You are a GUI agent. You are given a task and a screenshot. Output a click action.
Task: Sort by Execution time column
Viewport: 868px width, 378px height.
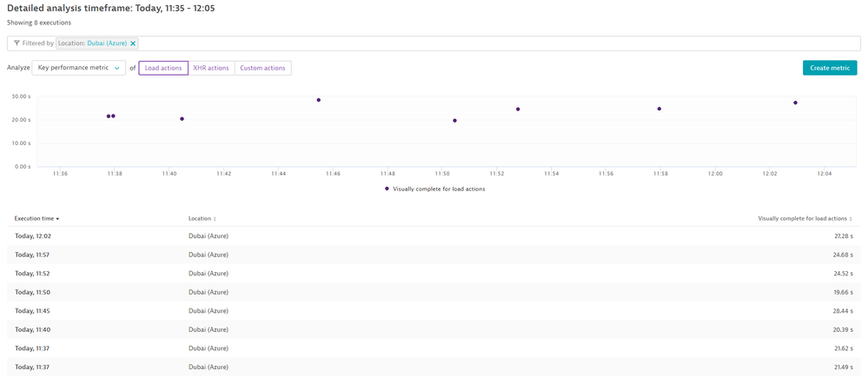tap(36, 219)
